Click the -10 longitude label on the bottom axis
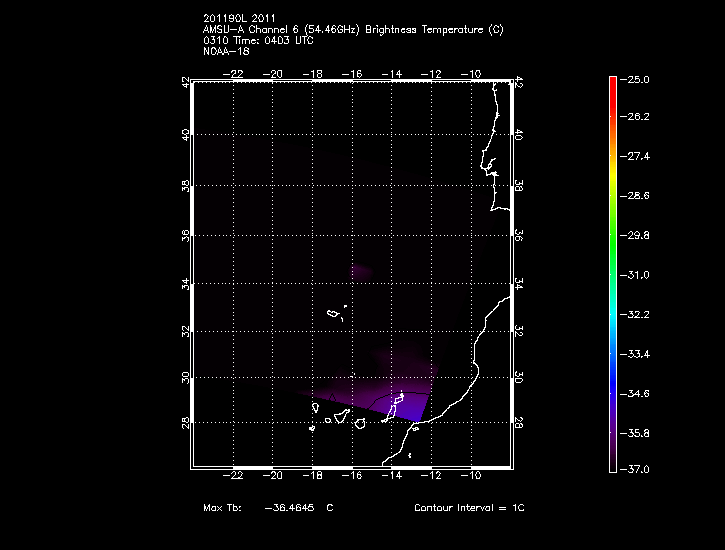Screen dimensions: 725x550 pos(471,477)
